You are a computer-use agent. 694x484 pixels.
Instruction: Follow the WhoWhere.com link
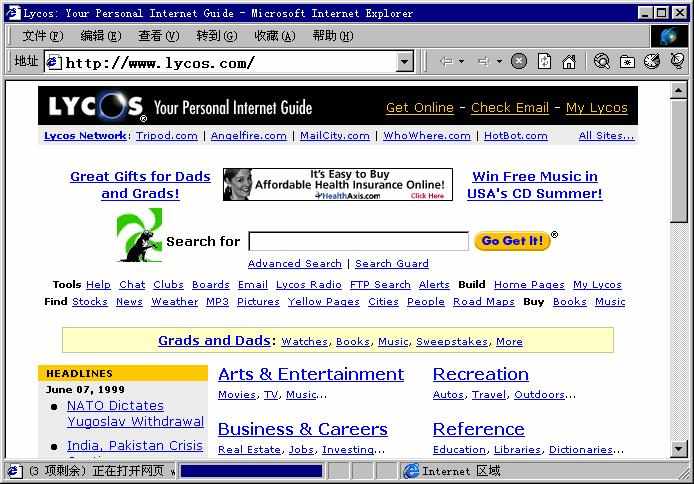(x=427, y=136)
